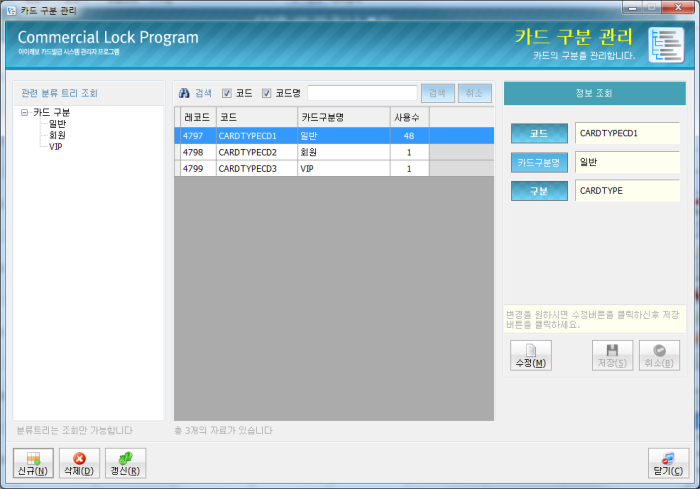Collapse the 카드 구분 tree node
Image resolution: width=700 pixels, height=489 pixels.
coord(24,113)
